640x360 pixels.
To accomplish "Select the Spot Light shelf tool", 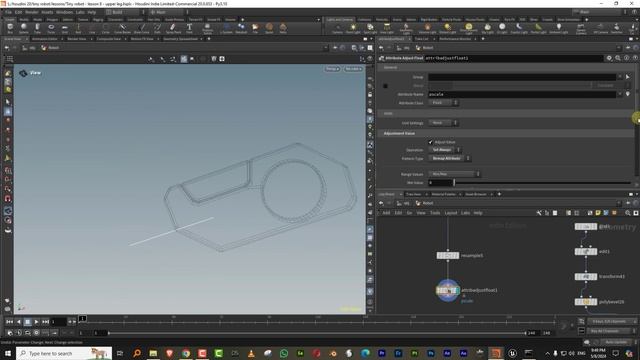I will click(370, 28).
